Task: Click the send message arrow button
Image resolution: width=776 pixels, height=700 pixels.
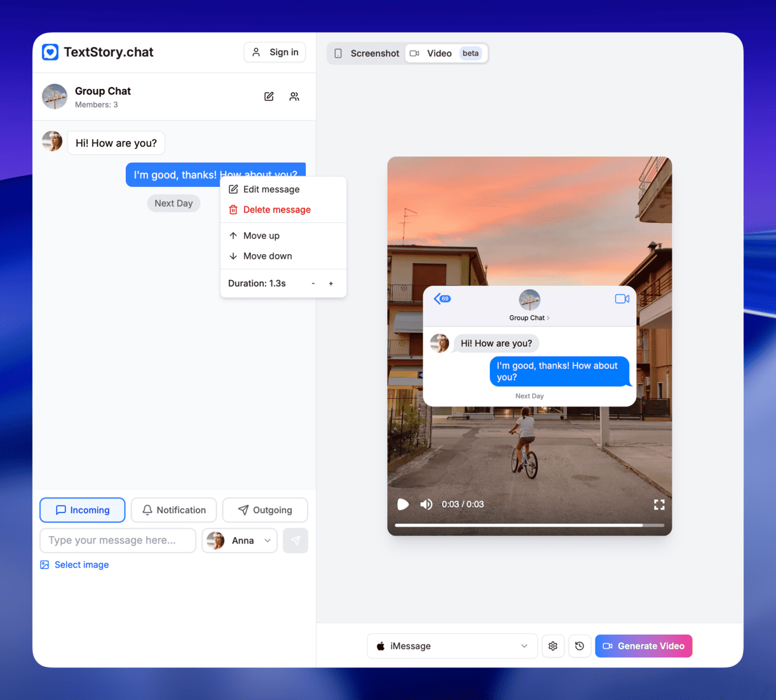Action: tap(296, 541)
